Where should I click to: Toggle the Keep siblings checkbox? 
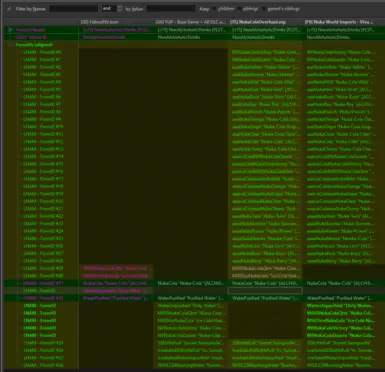click(239, 9)
